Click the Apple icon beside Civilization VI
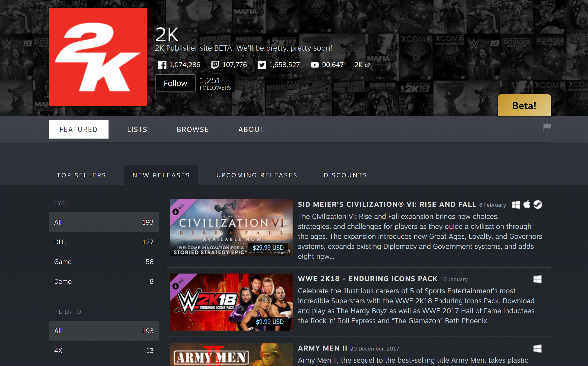The height and width of the screenshot is (366, 588). click(527, 205)
